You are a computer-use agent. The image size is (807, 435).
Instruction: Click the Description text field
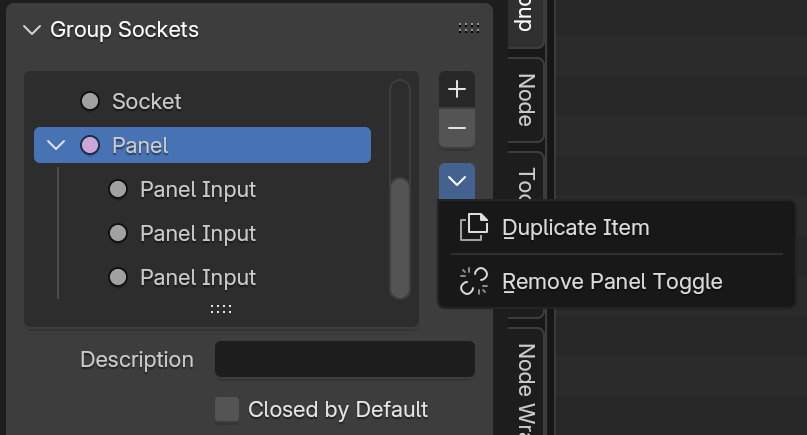[x=345, y=360]
